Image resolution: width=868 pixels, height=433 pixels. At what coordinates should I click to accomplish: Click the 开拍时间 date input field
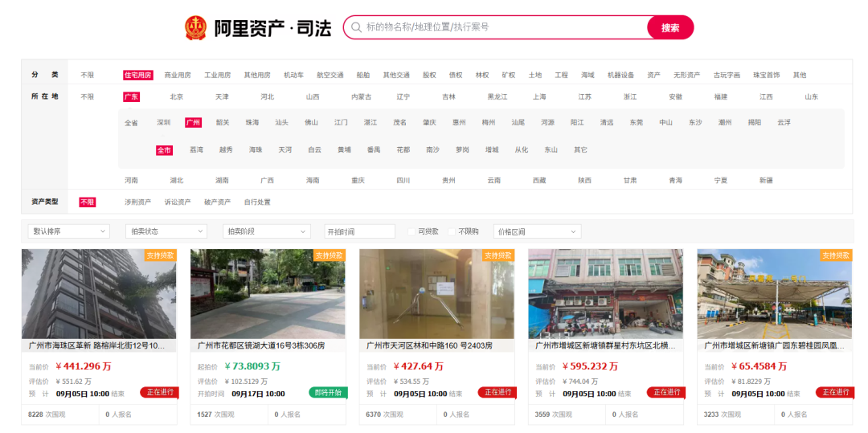pos(360,231)
